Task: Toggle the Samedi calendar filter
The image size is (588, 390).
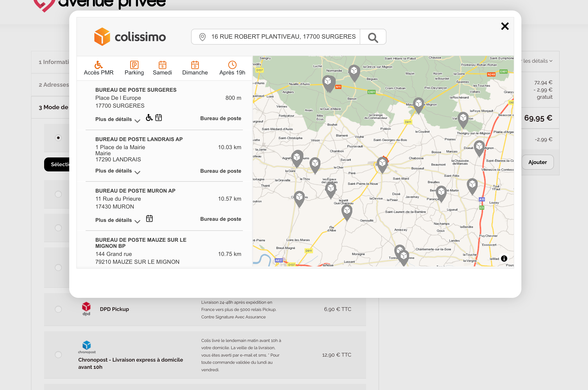Action: [162, 68]
